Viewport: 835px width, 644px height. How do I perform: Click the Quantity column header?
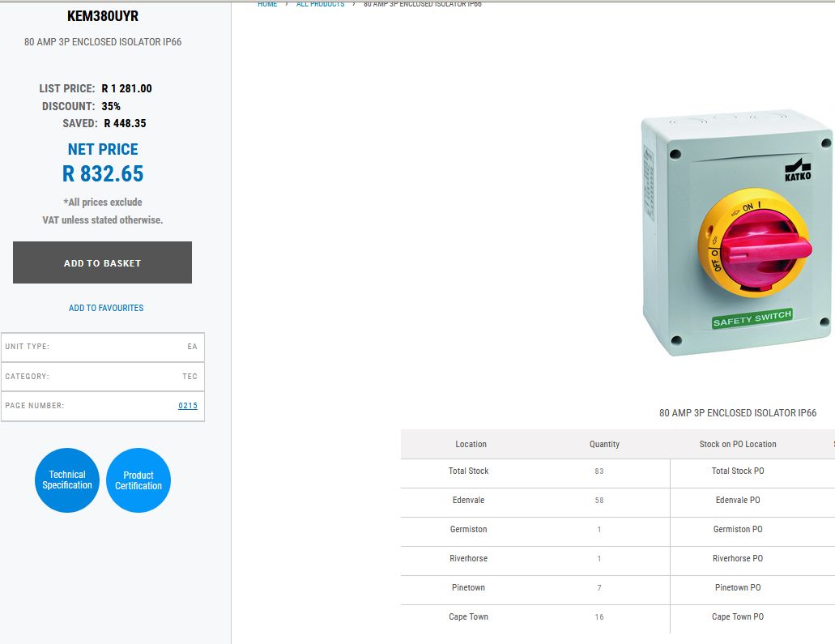pyautogui.click(x=604, y=444)
